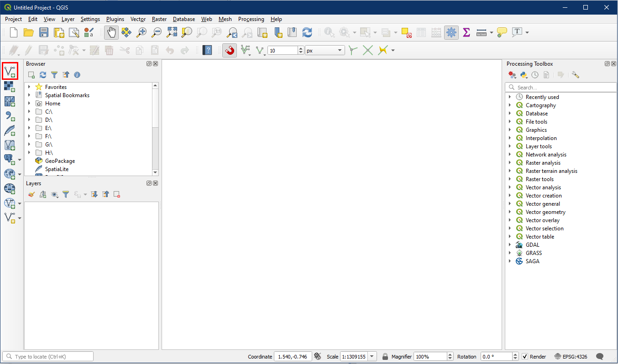Expand the Vector geometry toolbox group
The width and height of the screenshot is (618, 364).
pyautogui.click(x=510, y=212)
